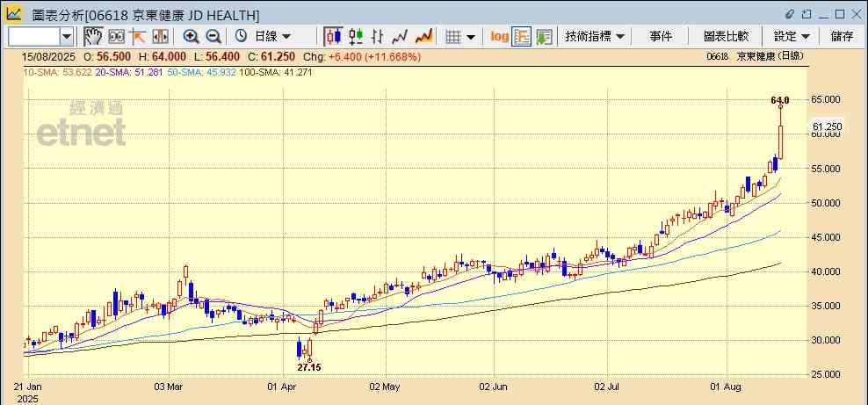Toggle the highlighted data legend panel icon
Viewport: 868px width, 405px height.
point(522,37)
